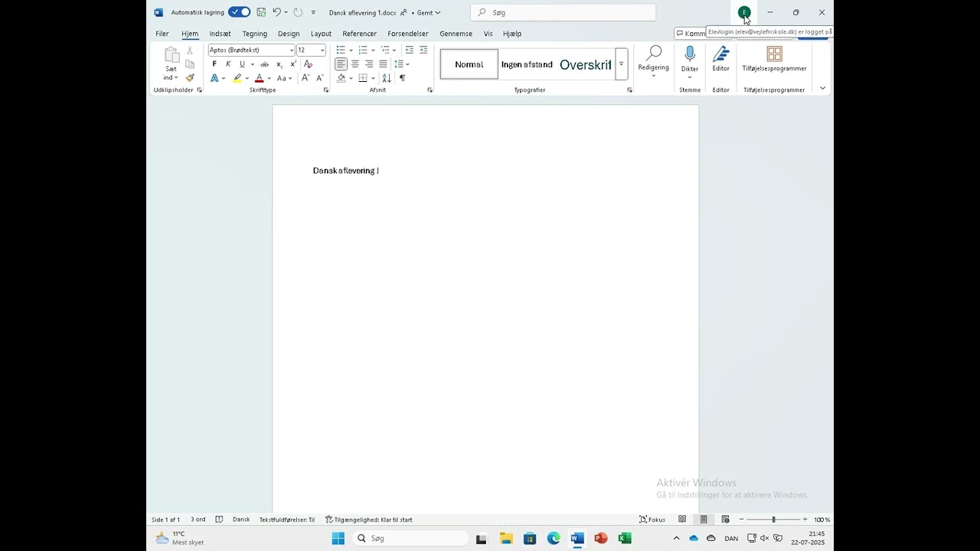Toggle the Automatisk lagring switch

coord(239,12)
